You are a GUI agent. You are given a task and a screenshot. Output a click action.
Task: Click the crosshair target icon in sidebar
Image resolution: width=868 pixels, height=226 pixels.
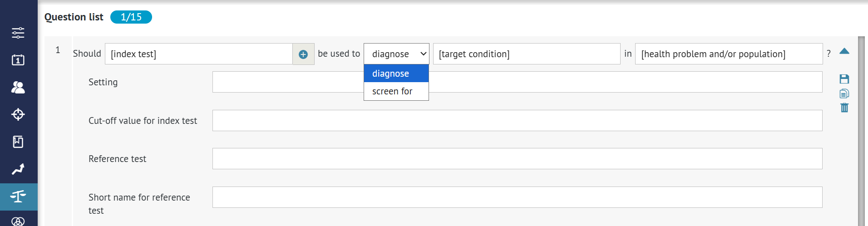[x=18, y=114]
